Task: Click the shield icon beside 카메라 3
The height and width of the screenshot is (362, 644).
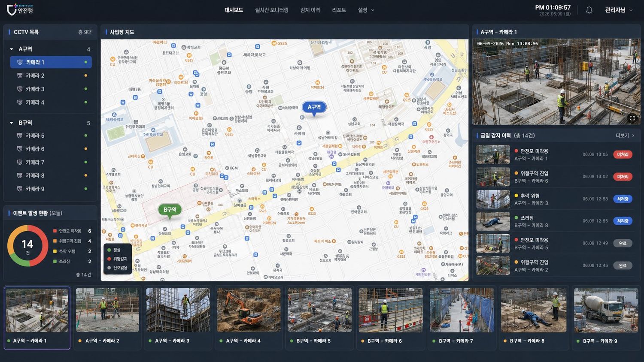Action: point(20,89)
